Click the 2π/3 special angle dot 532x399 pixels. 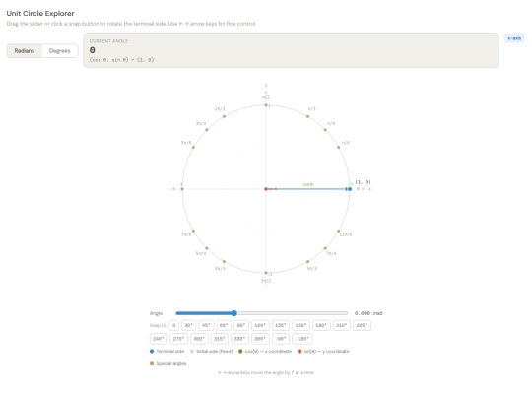coord(224,116)
